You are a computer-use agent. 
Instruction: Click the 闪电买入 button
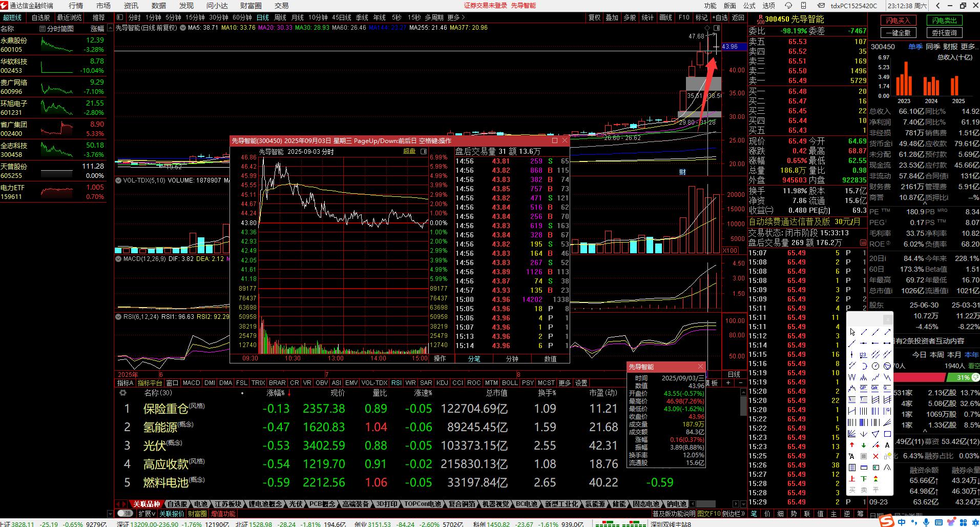click(899, 21)
